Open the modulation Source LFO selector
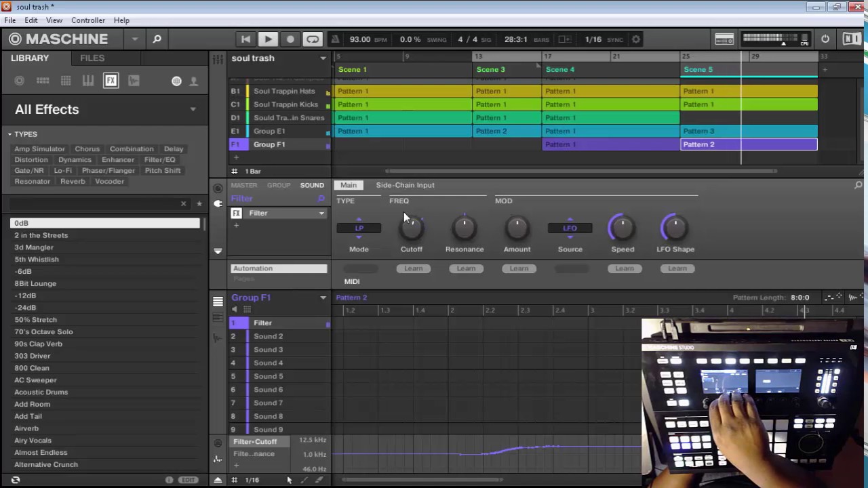The width and height of the screenshot is (868, 488). (570, 228)
